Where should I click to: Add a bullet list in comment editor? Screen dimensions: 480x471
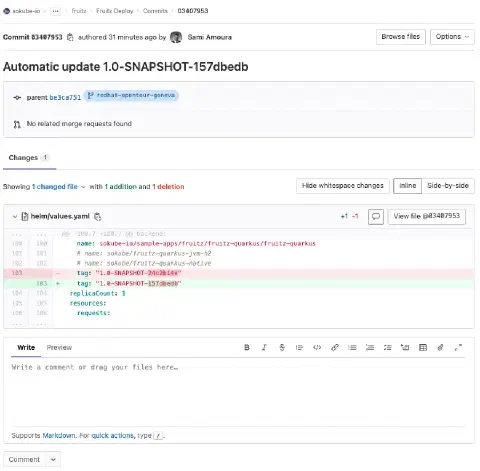coord(352,347)
